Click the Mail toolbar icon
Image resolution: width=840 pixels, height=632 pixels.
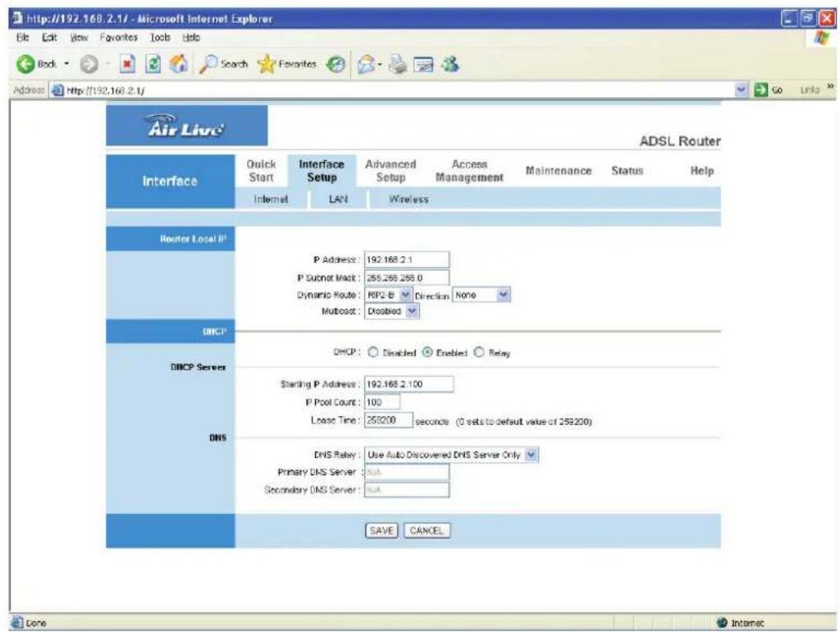[x=366, y=64]
